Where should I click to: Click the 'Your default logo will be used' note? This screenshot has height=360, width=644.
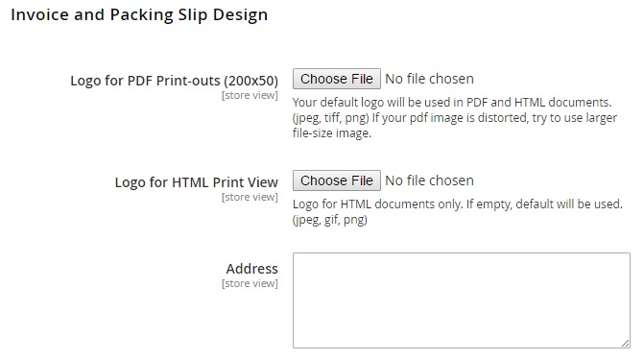click(x=452, y=103)
